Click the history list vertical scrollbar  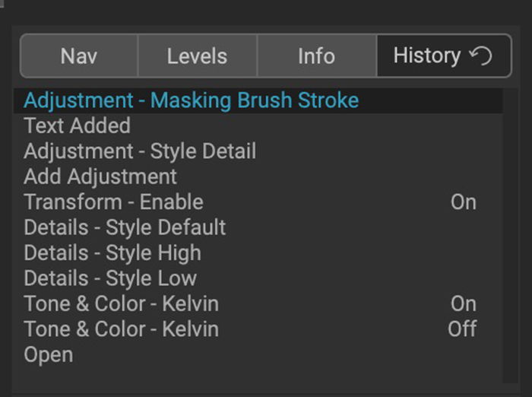click(x=510, y=236)
